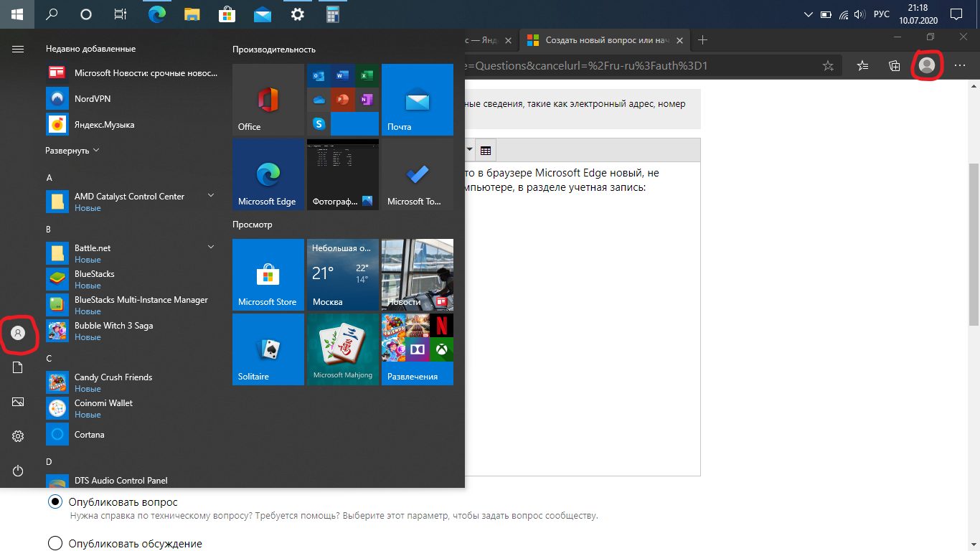Open Microsoft Новости app entry
980x551 pixels.
[x=132, y=72]
